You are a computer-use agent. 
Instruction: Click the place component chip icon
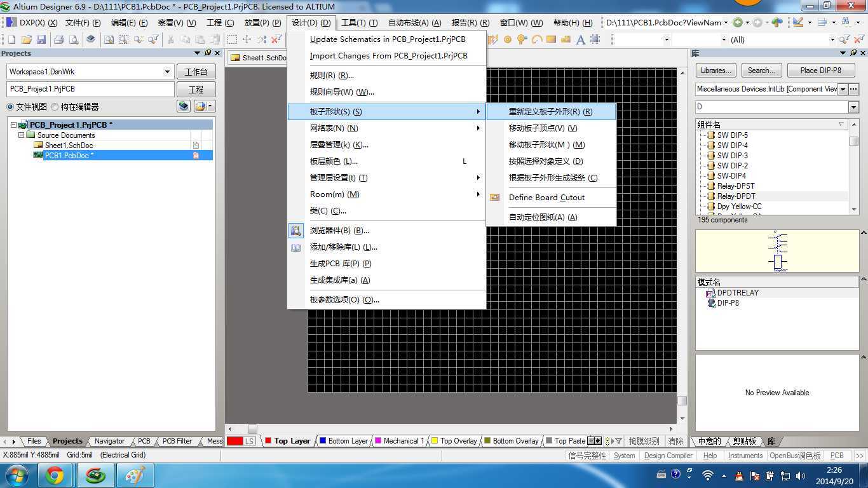click(595, 39)
